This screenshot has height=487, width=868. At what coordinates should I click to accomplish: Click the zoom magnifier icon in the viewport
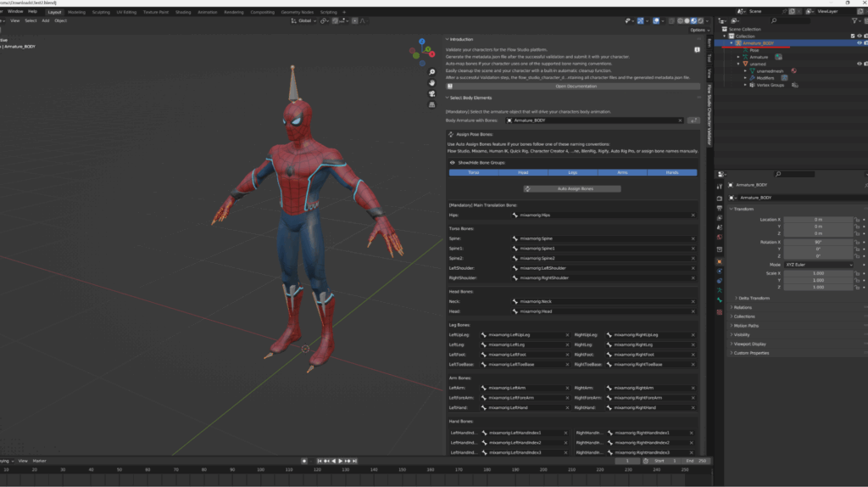(x=431, y=72)
